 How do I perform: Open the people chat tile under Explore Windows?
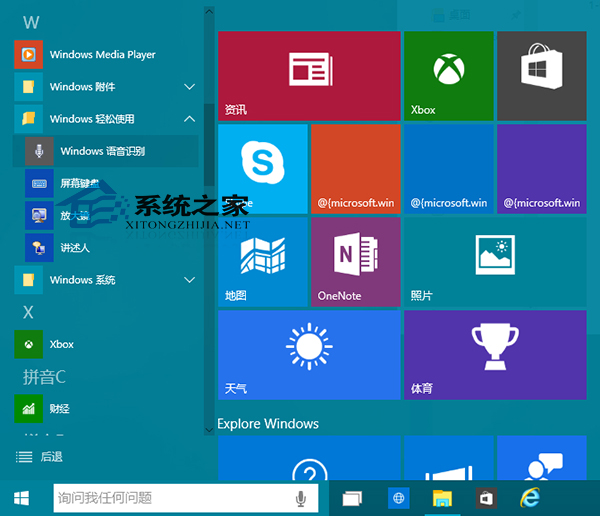click(542, 458)
